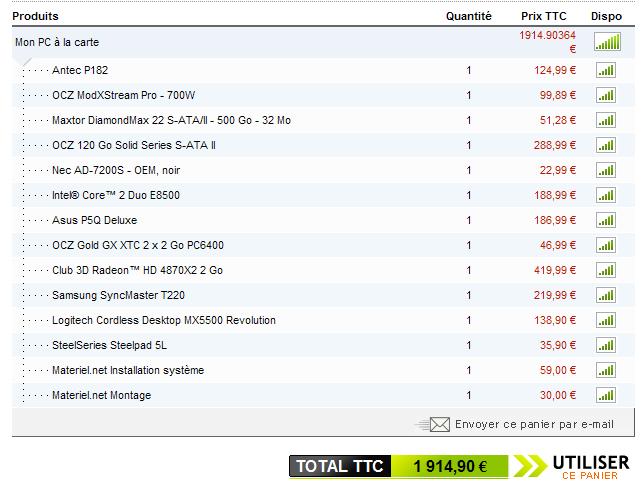This screenshot has height=495, width=644.
Task: Click quantity 1 for Materiel.net Montage
Action: (x=469, y=396)
